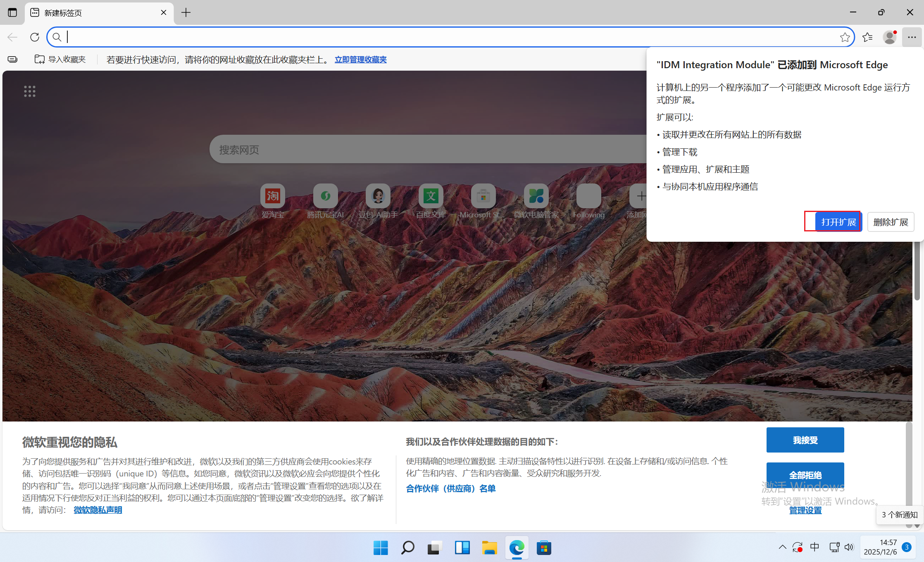Open the 微软电脑管家 quick link tile

(x=536, y=196)
